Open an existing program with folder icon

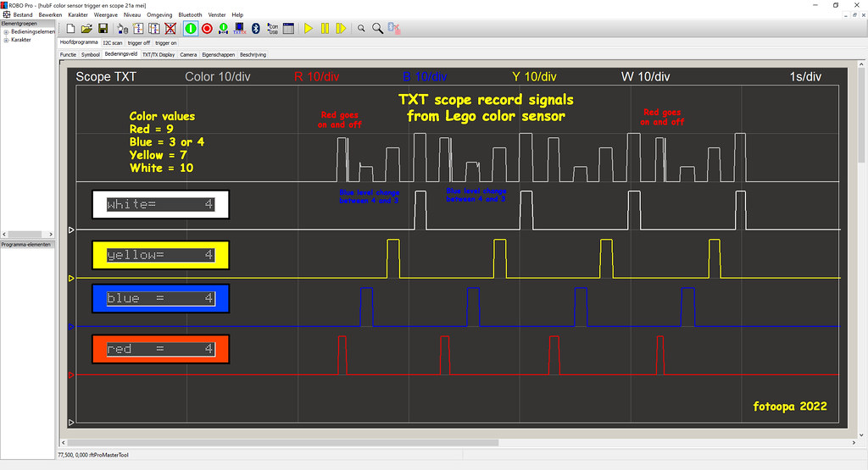tap(86, 28)
